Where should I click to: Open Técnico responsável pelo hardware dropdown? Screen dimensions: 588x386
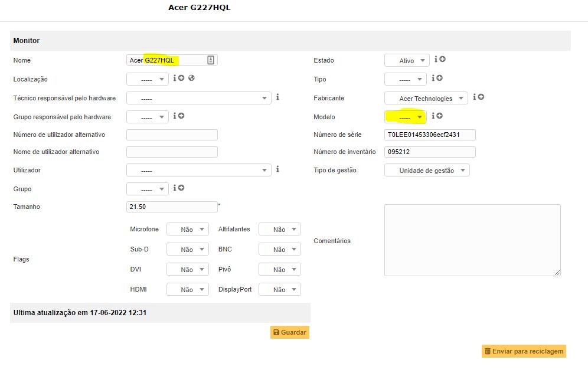pyautogui.click(x=199, y=98)
